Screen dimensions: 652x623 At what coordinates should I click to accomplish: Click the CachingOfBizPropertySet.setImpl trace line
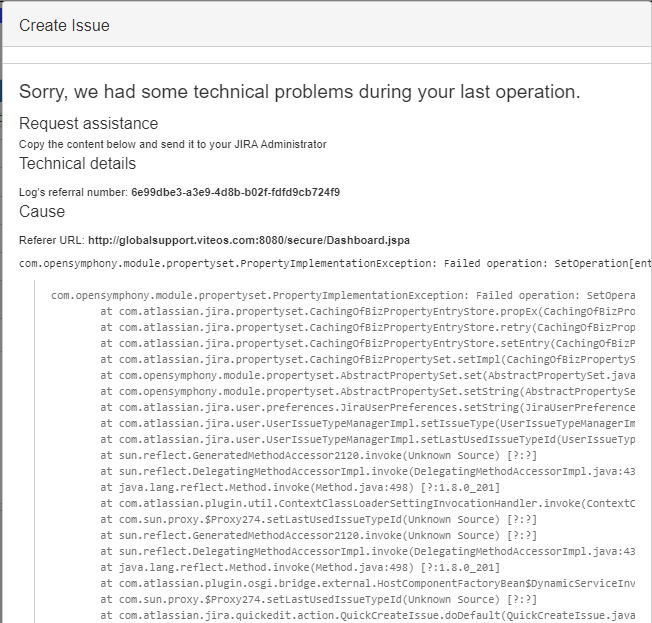tap(368, 360)
